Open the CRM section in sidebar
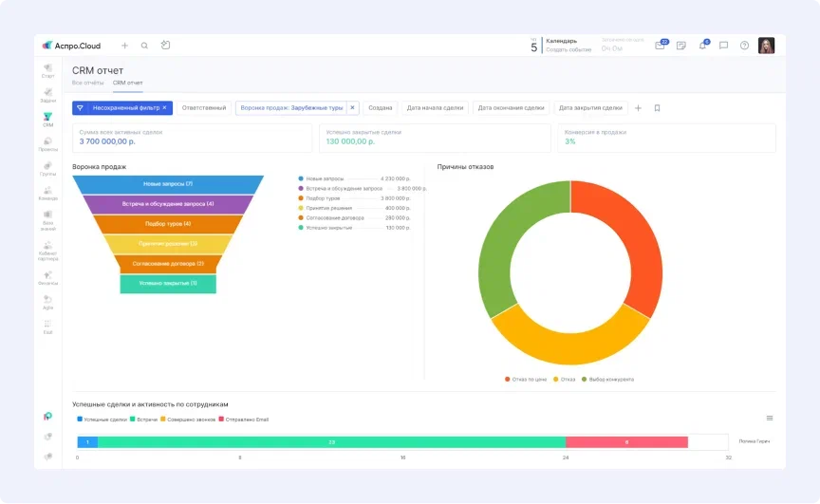The image size is (820, 504). 47,119
